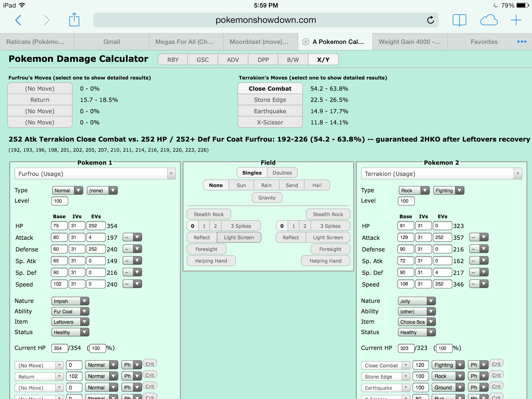Enable Gravity in Field panel

coord(267,198)
